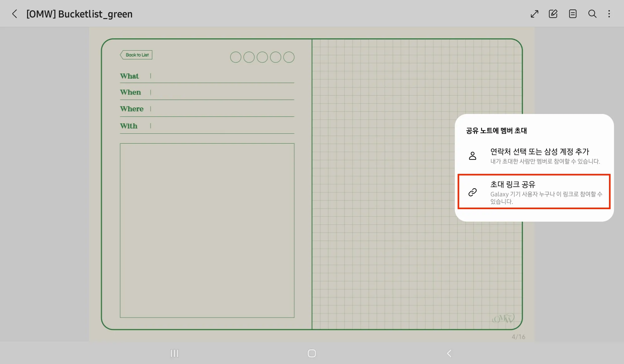This screenshot has width=624, height=364.
Task: Tap the Where line field
Action: point(222,109)
